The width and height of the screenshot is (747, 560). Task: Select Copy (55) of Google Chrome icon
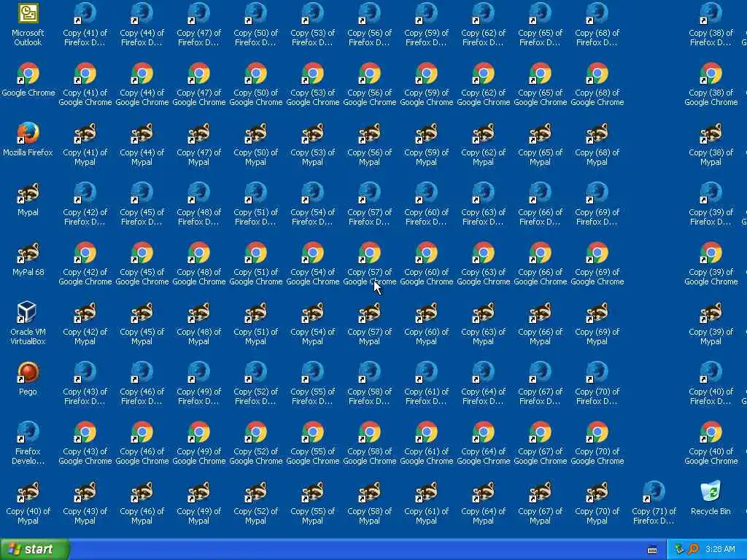click(312, 432)
